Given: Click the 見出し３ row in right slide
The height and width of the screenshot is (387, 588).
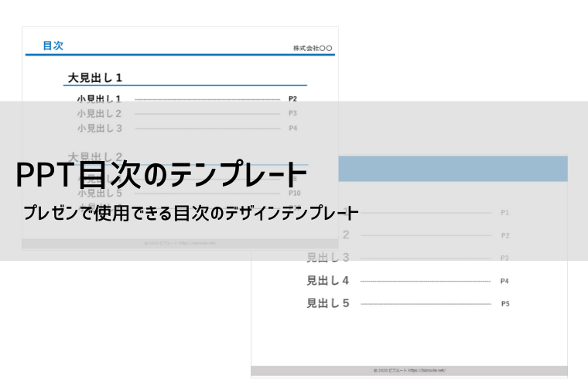Looking at the screenshot, I should (x=408, y=258).
